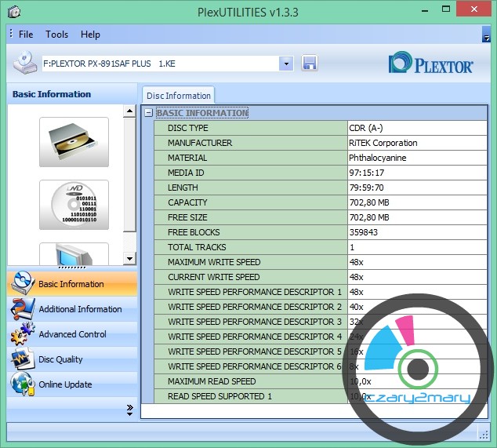Open the toolbar options arrow at menu bar end

point(485,35)
